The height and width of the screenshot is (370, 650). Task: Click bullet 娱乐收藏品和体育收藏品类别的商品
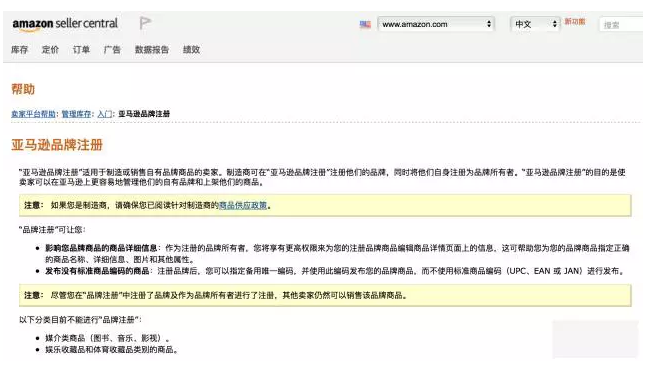(112, 350)
